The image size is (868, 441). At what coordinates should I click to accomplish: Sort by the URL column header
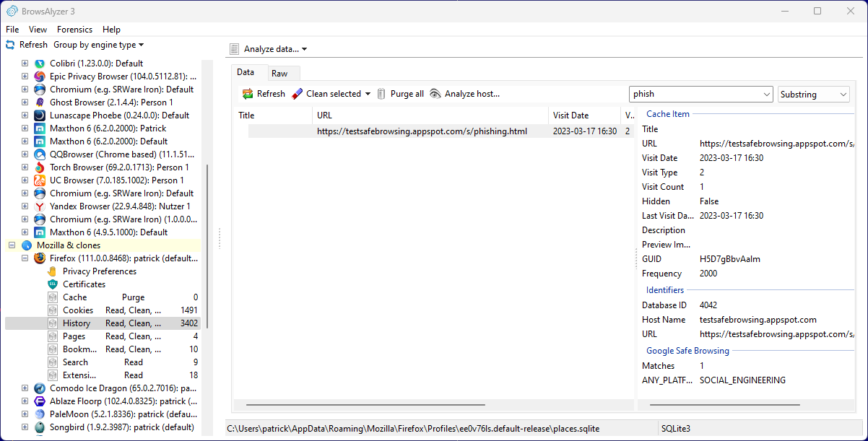430,115
